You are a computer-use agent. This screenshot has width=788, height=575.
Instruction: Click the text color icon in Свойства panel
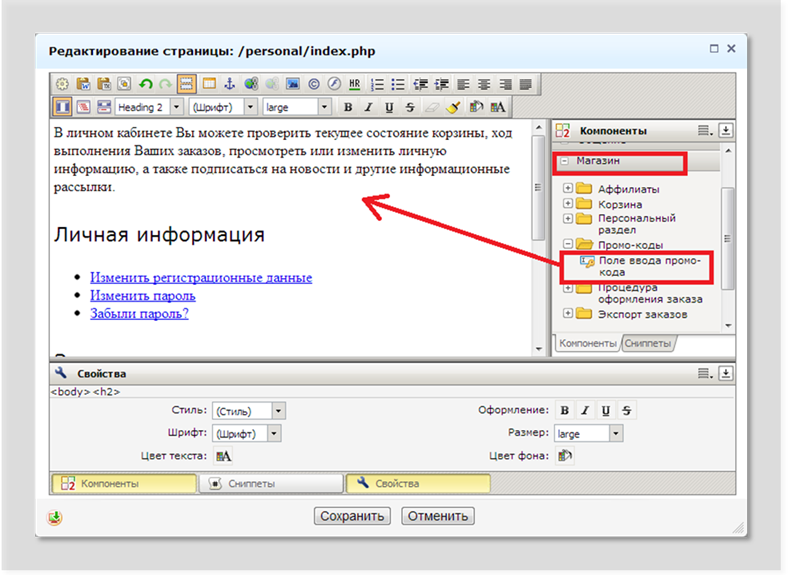click(x=224, y=456)
